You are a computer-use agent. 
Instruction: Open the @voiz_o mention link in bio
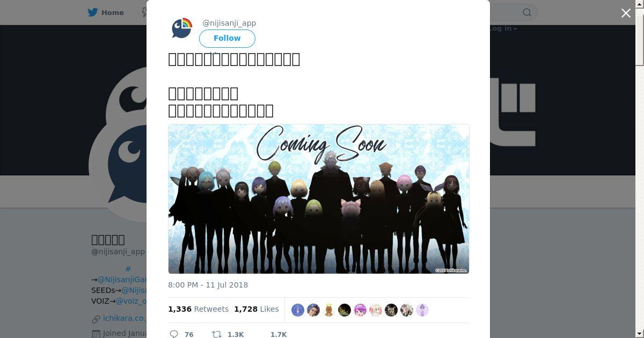(x=131, y=301)
